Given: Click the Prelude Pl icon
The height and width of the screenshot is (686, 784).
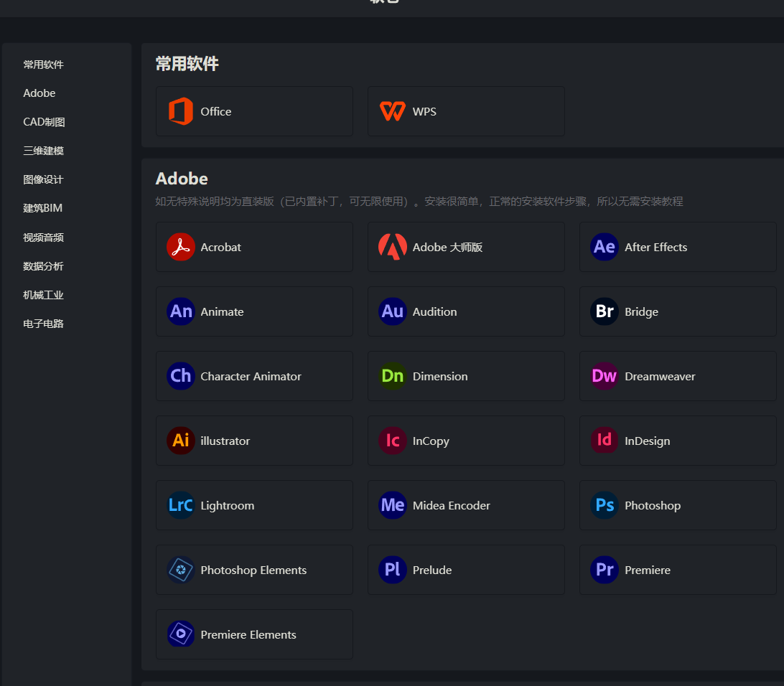Looking at the screenshot, I should [x=393, y=570].
